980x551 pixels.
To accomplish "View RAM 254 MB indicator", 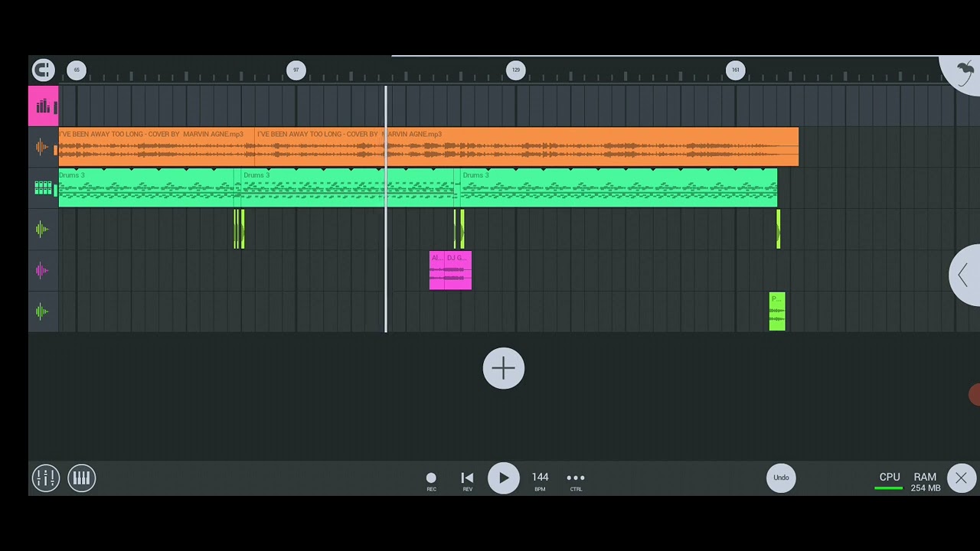I will click(925, 482).
